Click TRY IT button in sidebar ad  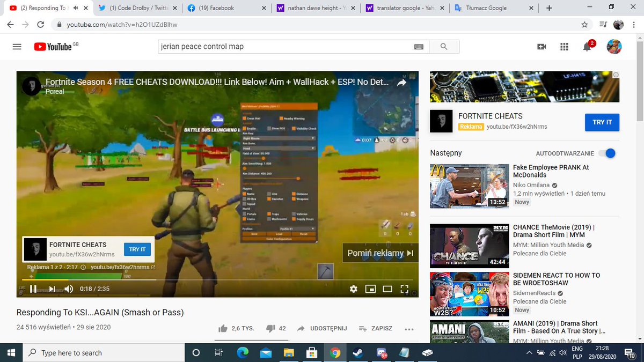602,122
